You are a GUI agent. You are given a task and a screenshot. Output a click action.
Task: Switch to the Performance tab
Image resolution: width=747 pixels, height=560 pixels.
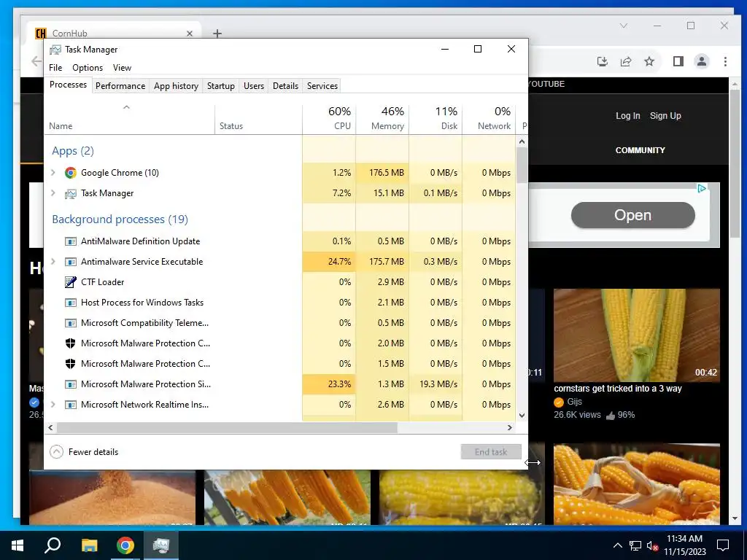(x=120, y=86)
